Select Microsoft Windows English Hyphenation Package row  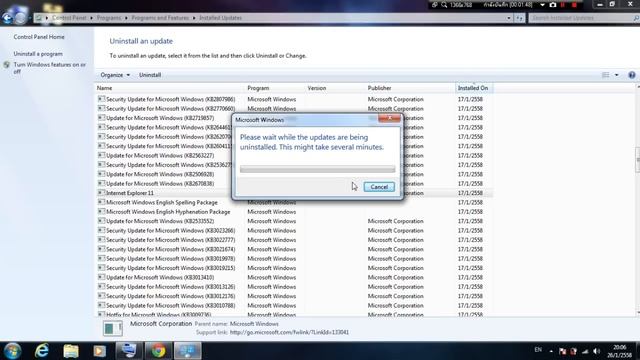tap(294, 212)
